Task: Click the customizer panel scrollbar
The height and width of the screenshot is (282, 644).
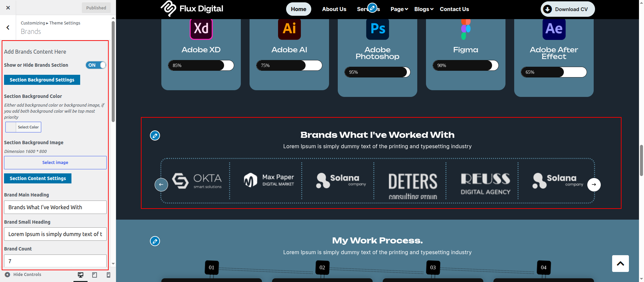Action: [x=113, y=71]
